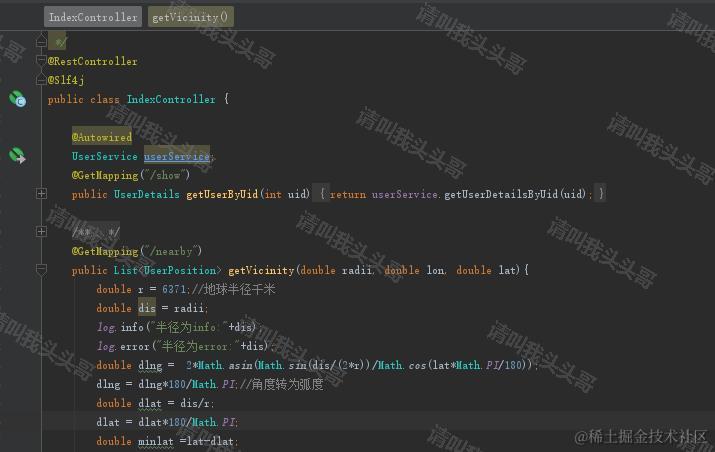Click the log.error statement
715x452 pixels.
[x=186, y=346]
